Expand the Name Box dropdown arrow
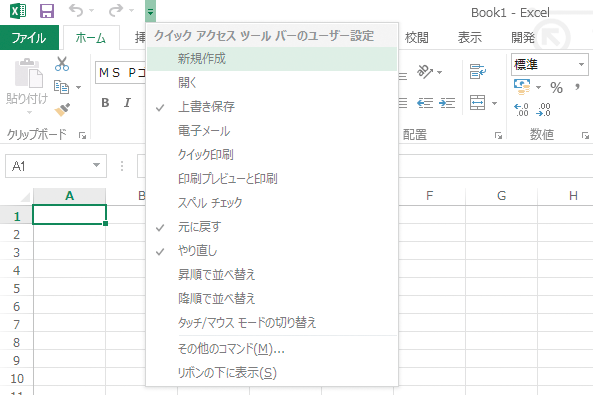 coord(96,165)
